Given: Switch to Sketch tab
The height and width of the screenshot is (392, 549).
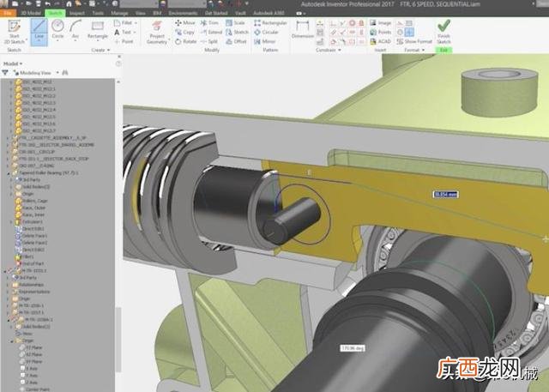Looking at the screenshot, I should tap(55, 14).
